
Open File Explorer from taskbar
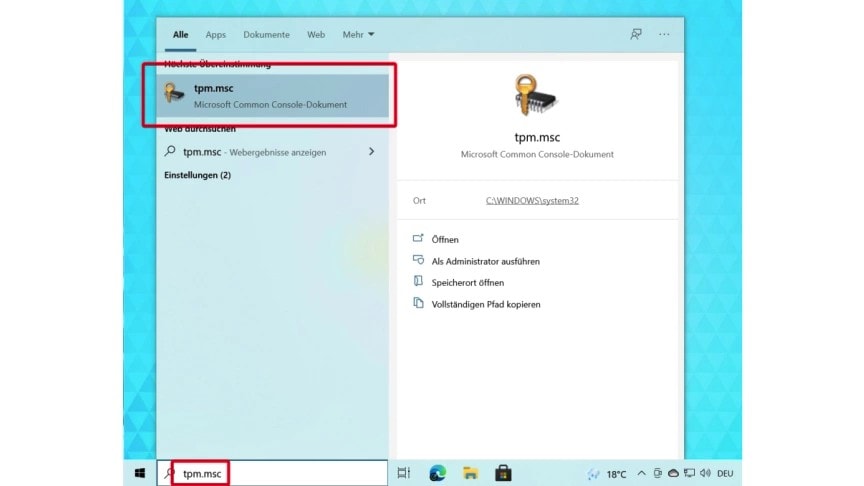pyautogui.click(x=470, y=473)
